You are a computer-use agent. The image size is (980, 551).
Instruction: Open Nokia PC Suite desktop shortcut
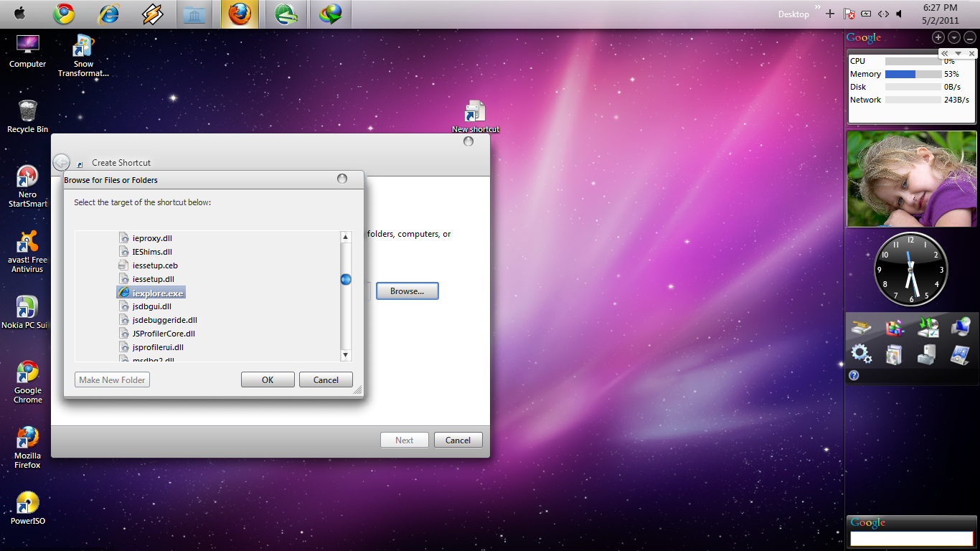pyautogui.click(x=25, y=313)
